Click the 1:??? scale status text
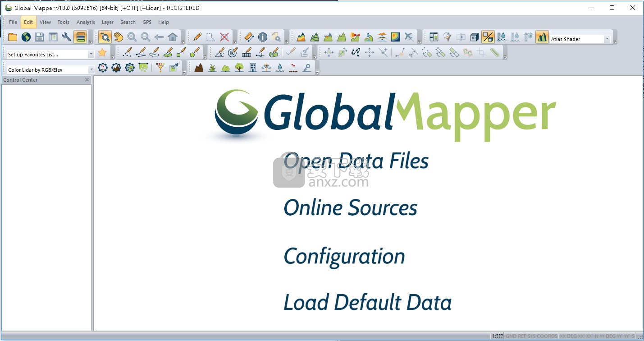644x341 pixels. (498, 336)
